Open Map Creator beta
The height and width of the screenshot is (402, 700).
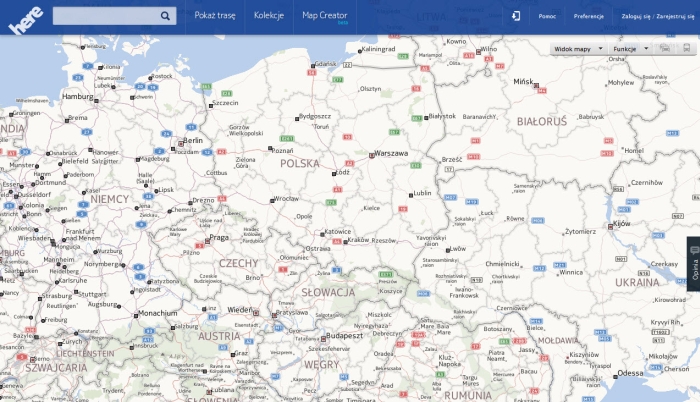click(325, 17)
